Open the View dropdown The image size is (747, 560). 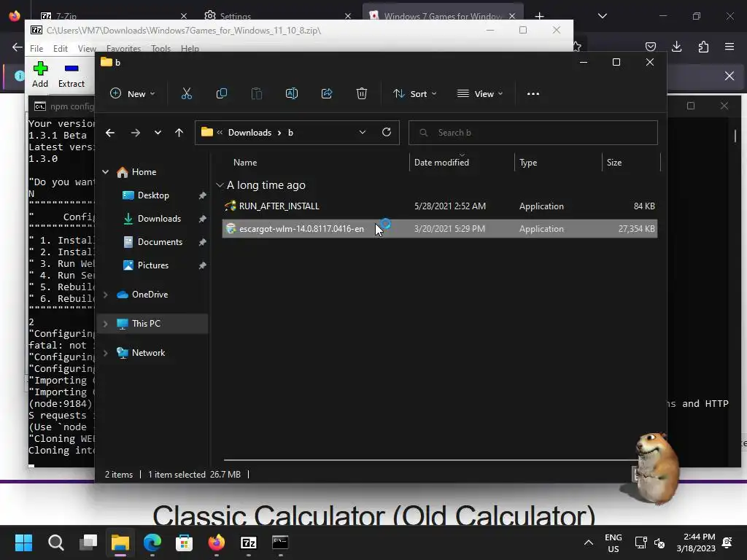click(x=480, y=94)
